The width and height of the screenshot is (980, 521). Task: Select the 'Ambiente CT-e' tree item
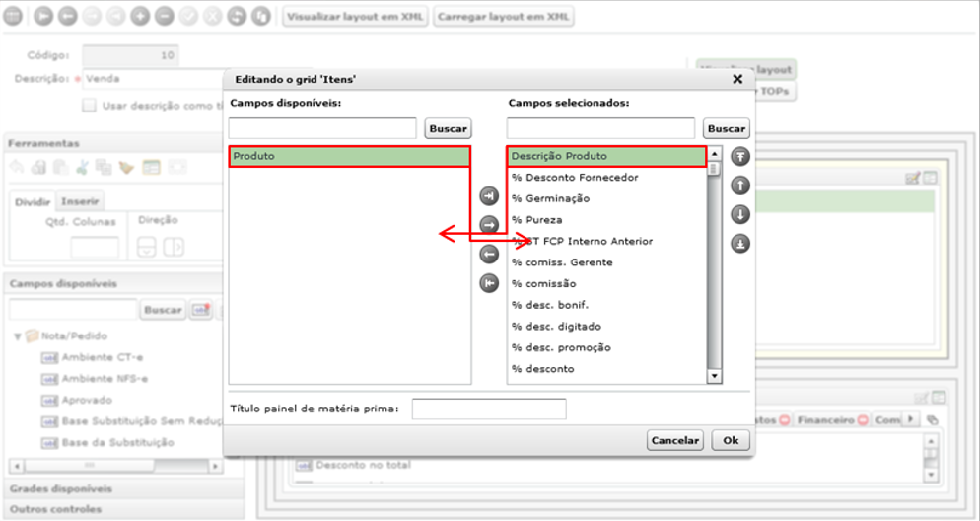point(93,358)
